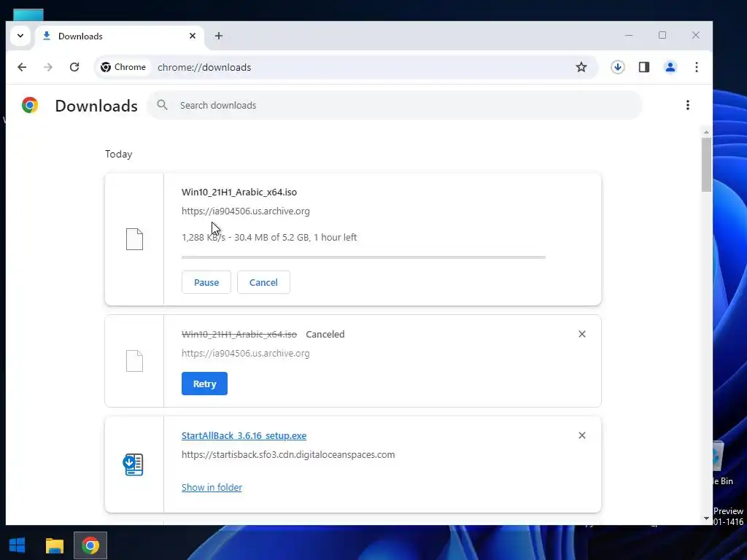Expand the tab search dropdown arrow
The width and height of the screenshot is (747, 560).
point(20,36)
